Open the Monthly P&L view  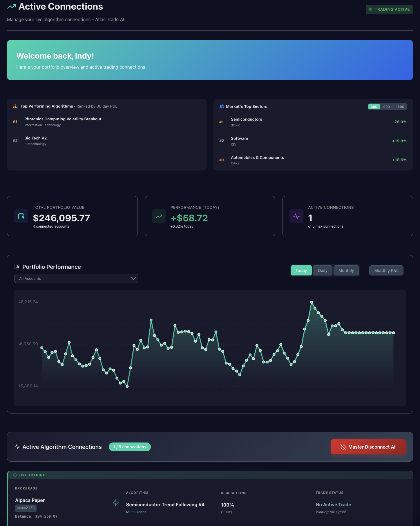[386, 271]
